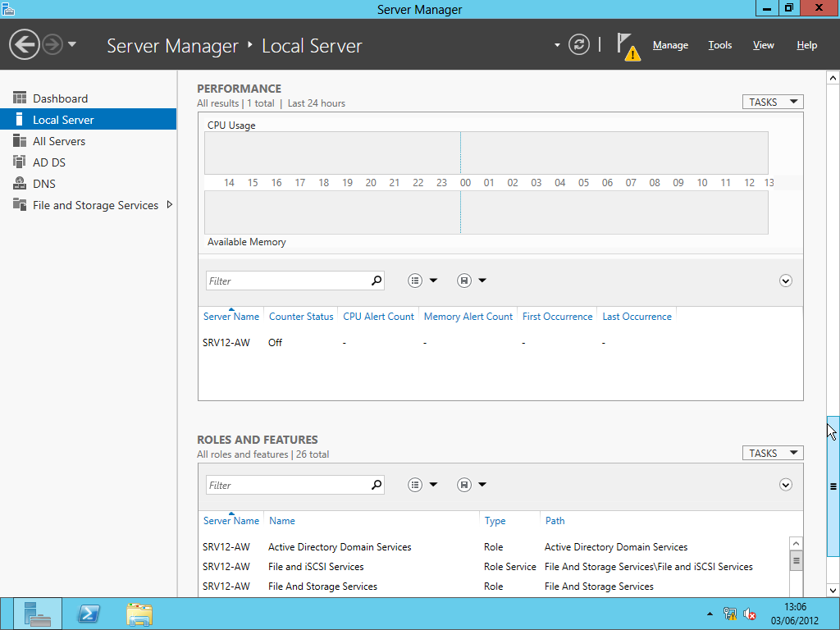The image size is (840, 630).
Task: Refresh Server Manager with refresh icon
Action: (578, 44)
